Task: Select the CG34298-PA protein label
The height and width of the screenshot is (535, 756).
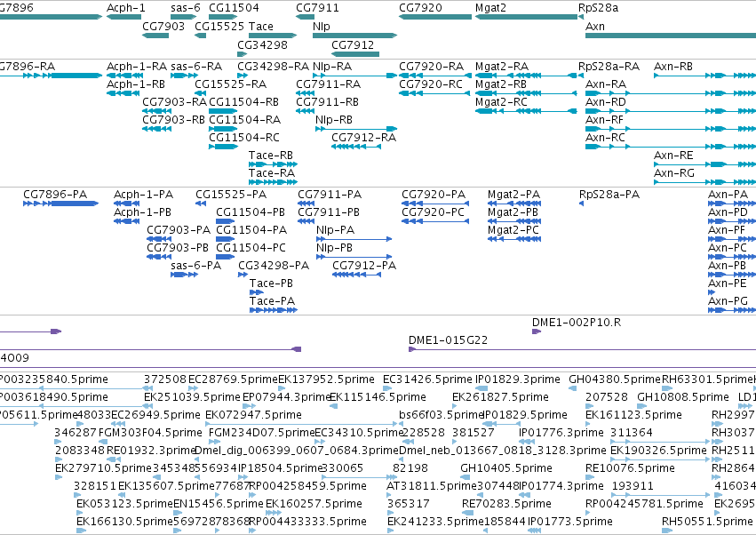Action: [x=274, y=266]
